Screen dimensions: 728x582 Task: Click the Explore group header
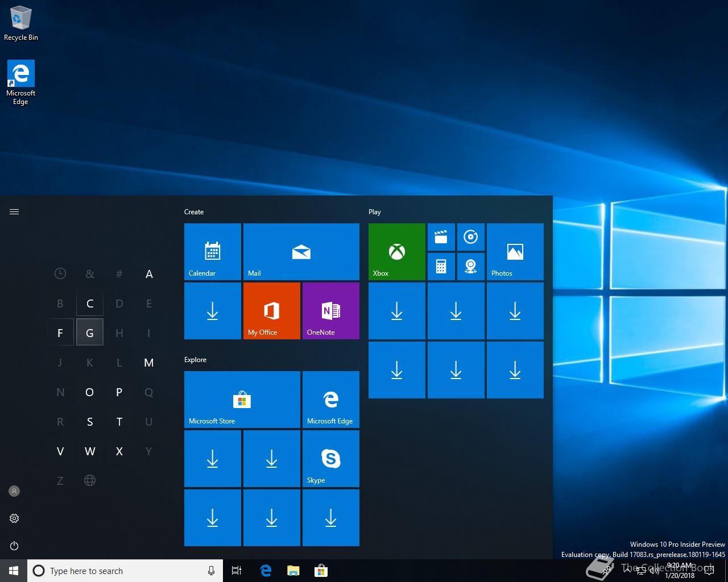pyautogui.click(x=195, y=360)
